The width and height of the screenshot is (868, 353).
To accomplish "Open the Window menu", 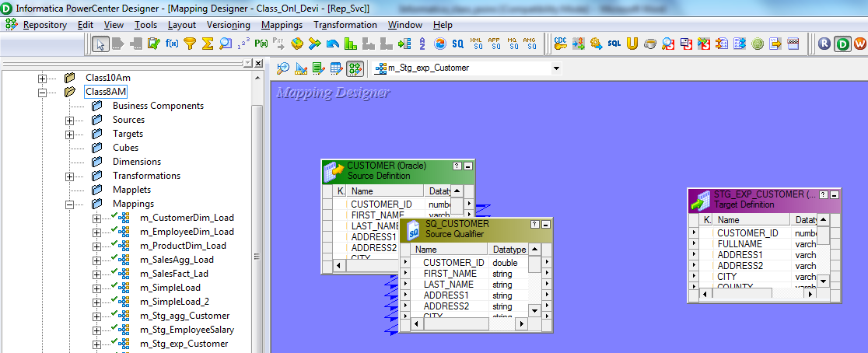I will click(404, 25).
